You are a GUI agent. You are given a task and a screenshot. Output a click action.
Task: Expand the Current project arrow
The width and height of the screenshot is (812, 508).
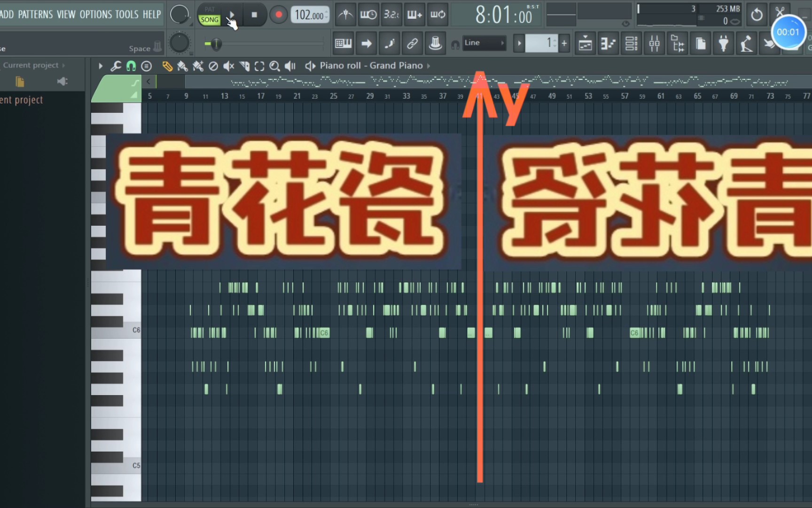click(x=63, y=65)
